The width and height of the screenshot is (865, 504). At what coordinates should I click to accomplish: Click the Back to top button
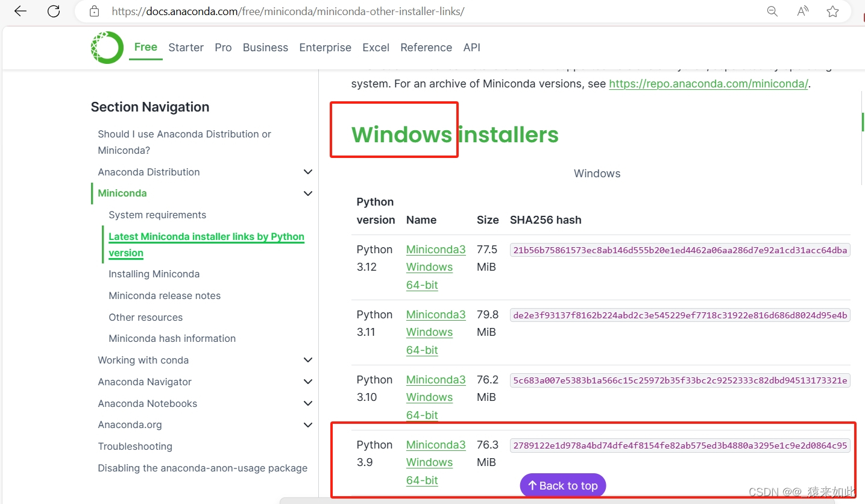point(563,485)
